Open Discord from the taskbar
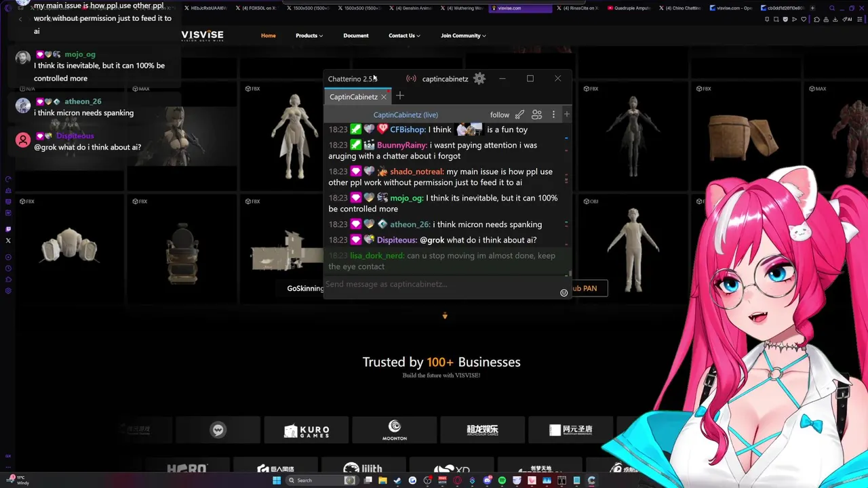868x488 pixels. 487,481
